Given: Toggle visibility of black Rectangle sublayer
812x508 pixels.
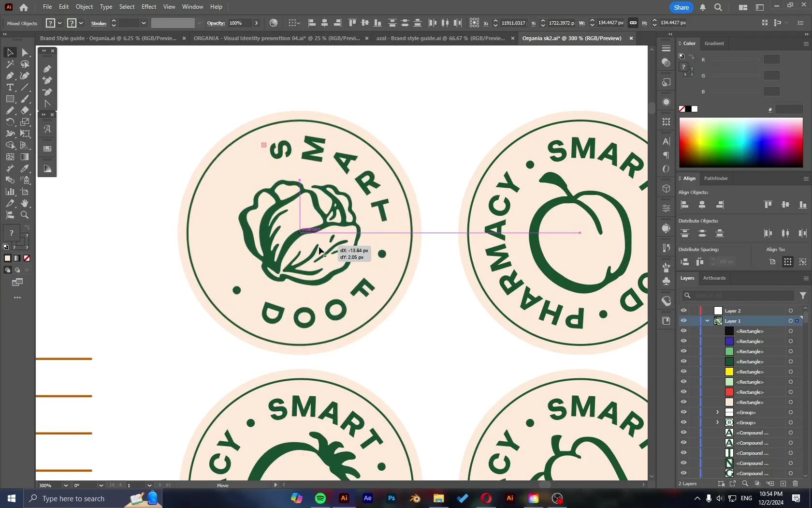Looking at the screenshot, I should (x=683, y=331).
